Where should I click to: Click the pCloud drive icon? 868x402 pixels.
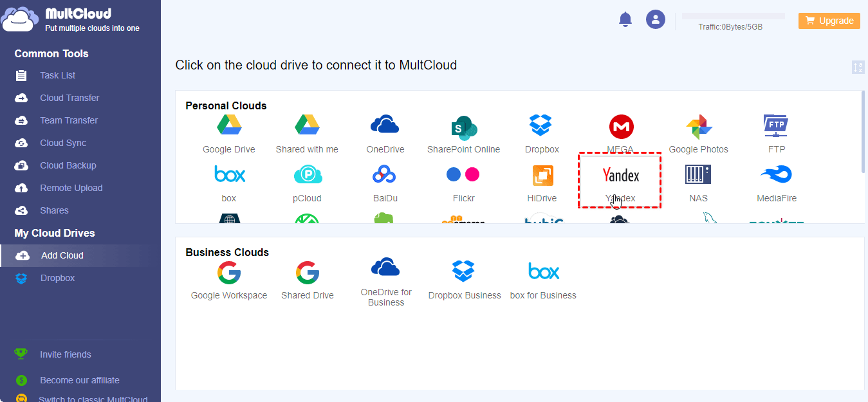[x=307, y=175]
